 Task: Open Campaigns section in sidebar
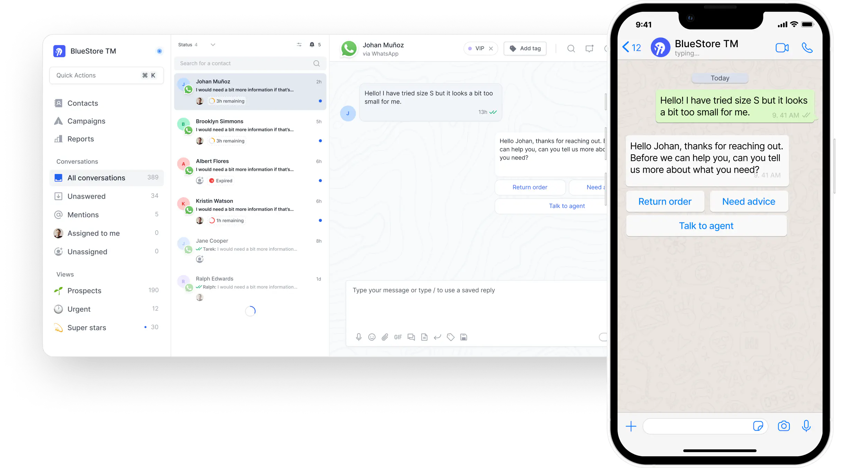click(86, 121)
